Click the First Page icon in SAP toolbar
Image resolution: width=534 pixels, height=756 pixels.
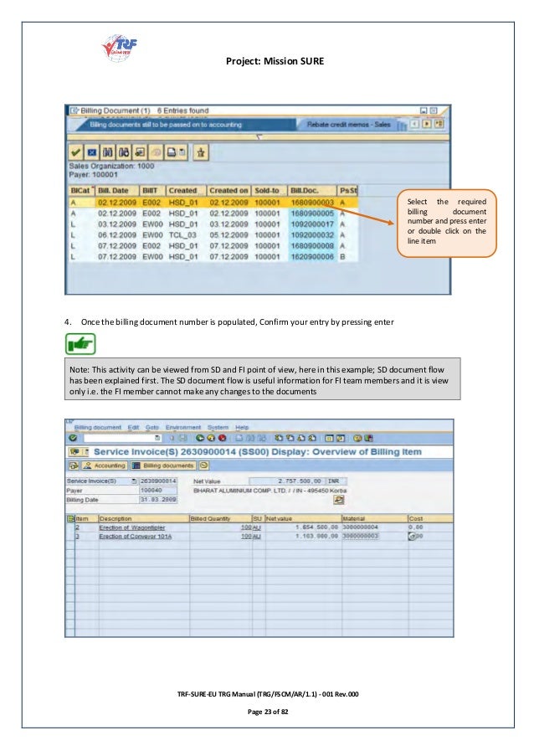click(x=279, y=438)
